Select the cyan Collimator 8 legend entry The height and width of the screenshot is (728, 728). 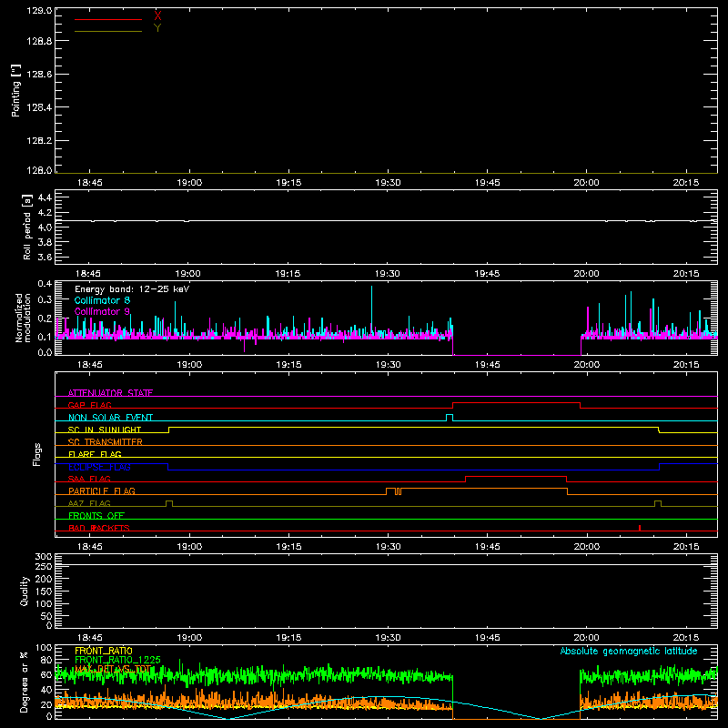coord(102,300)
